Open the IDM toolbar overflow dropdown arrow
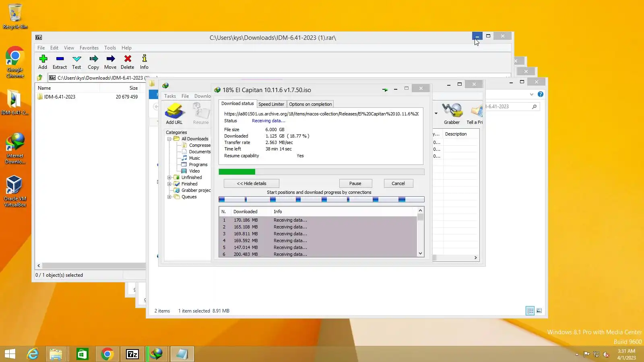 [436, 113]
